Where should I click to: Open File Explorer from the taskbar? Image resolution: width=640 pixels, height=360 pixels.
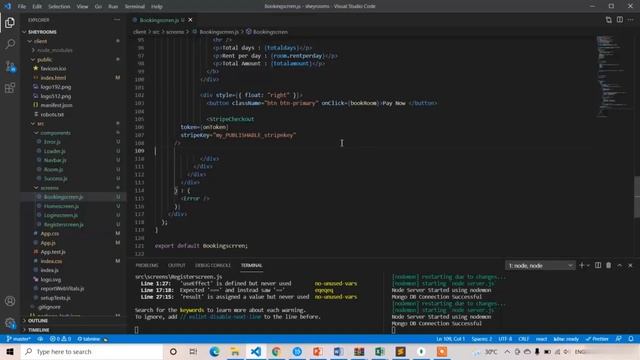235,351
